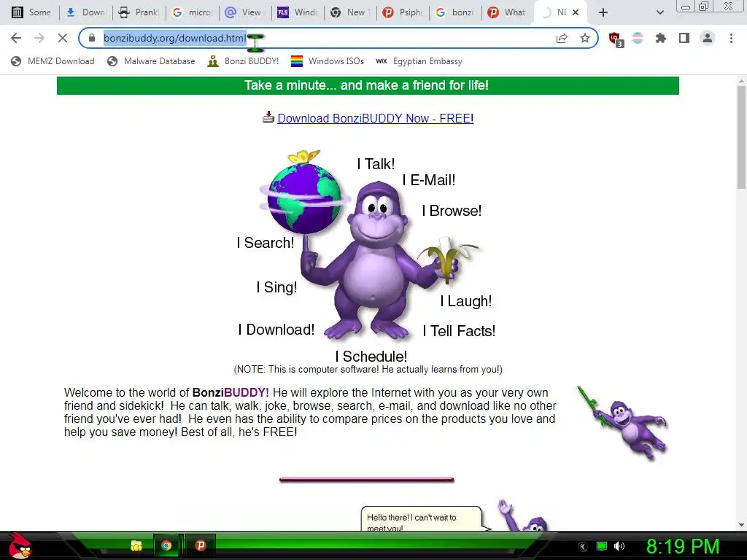
Task: Open the uBlock shield extension icon
Action: pyautogui.click(x=615, y=39)
